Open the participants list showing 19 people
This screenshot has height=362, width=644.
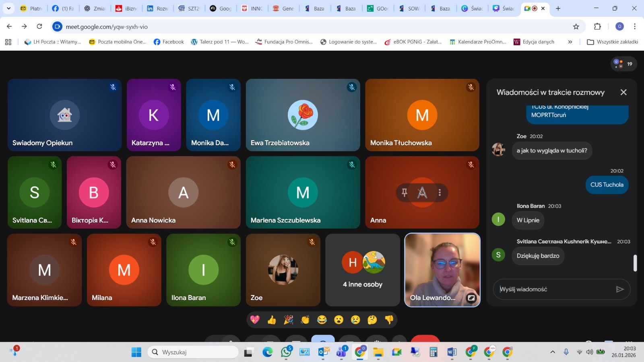point(623,64)
